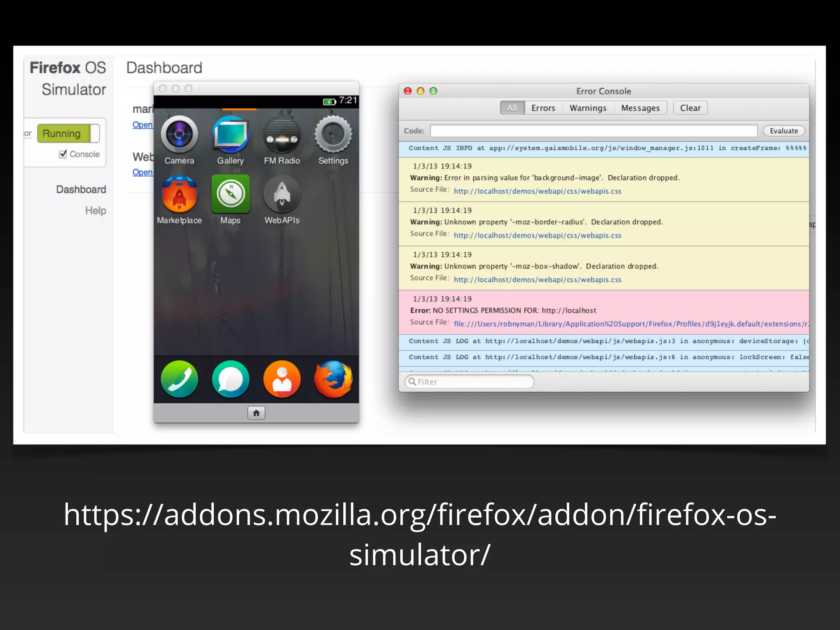Select the window_manager.js INFO log line

(604, 148)
